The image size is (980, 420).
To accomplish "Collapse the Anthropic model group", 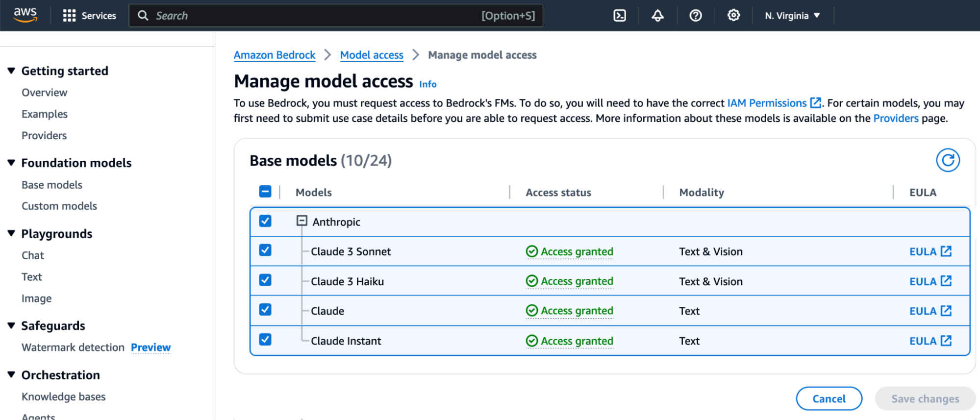I will [302, 221].
